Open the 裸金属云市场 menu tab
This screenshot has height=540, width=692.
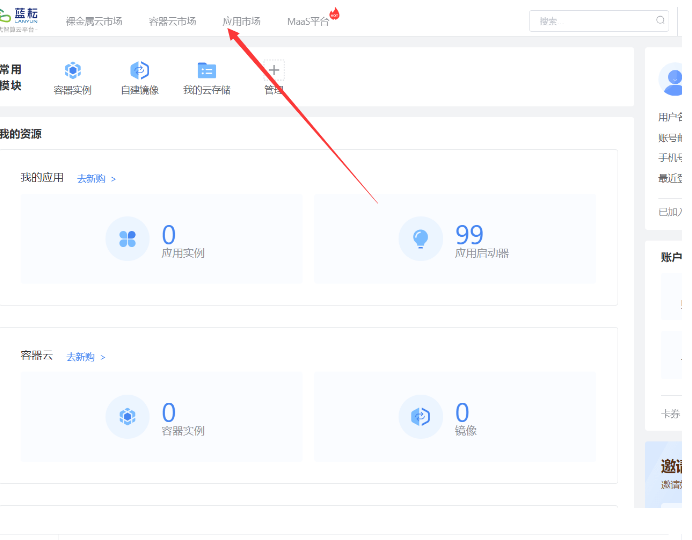click(94, 21)
